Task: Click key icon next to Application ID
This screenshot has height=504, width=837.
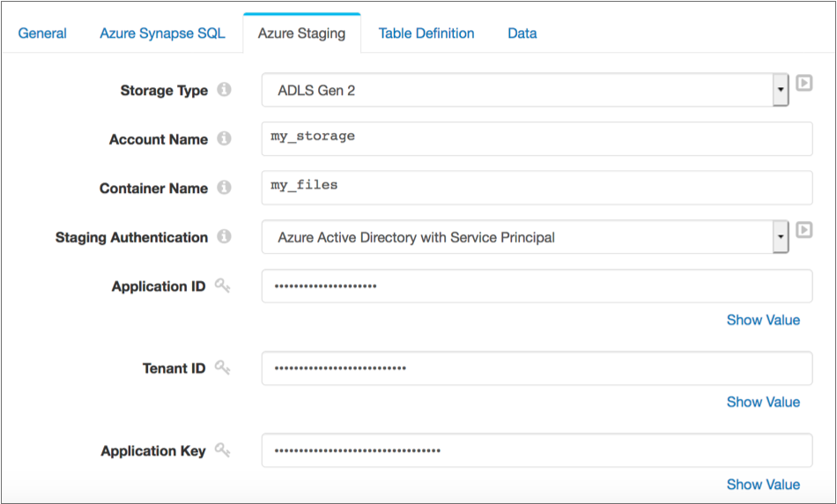Action: click(223, 286)
